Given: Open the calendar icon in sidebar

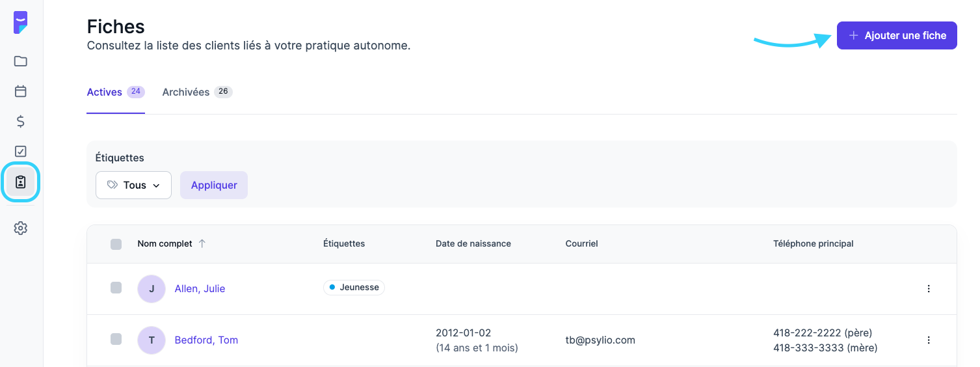Looking at the screenshot, I should coord(21,91).
